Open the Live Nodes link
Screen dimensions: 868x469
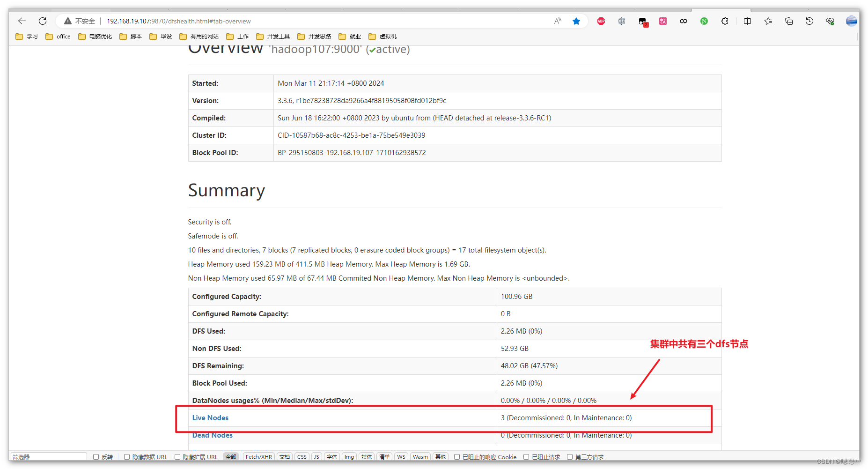210,418
